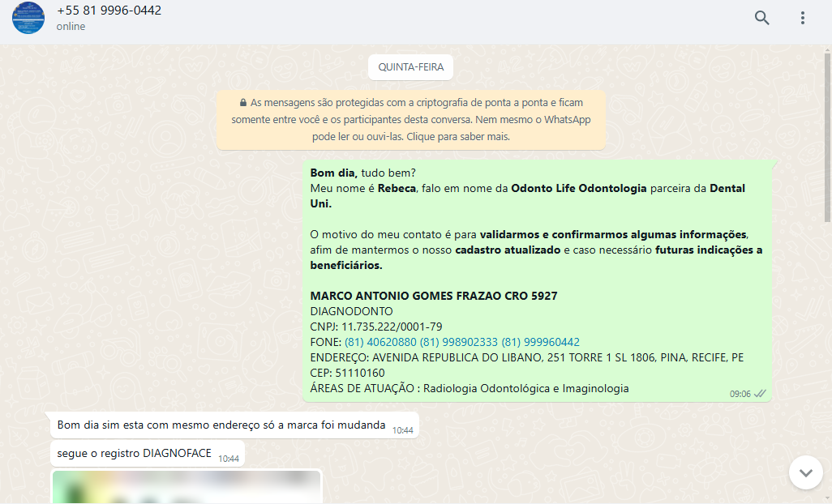
Task: Click the DIAGNODONTO text line
Action: [352, 312]
